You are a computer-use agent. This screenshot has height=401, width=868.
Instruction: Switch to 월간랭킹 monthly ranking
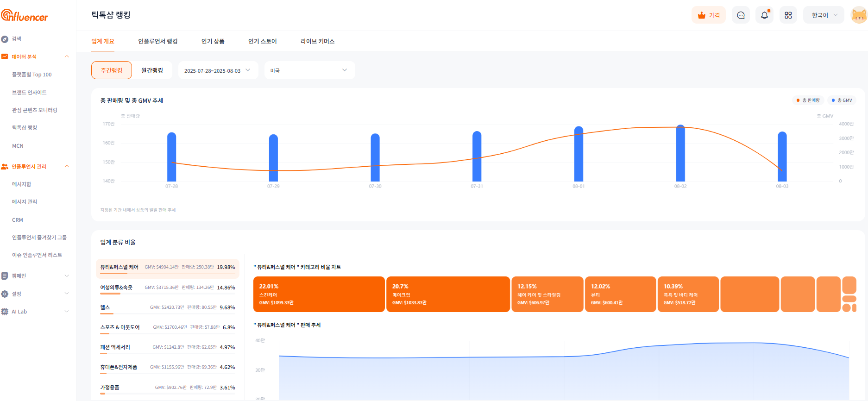coord(152,70)
